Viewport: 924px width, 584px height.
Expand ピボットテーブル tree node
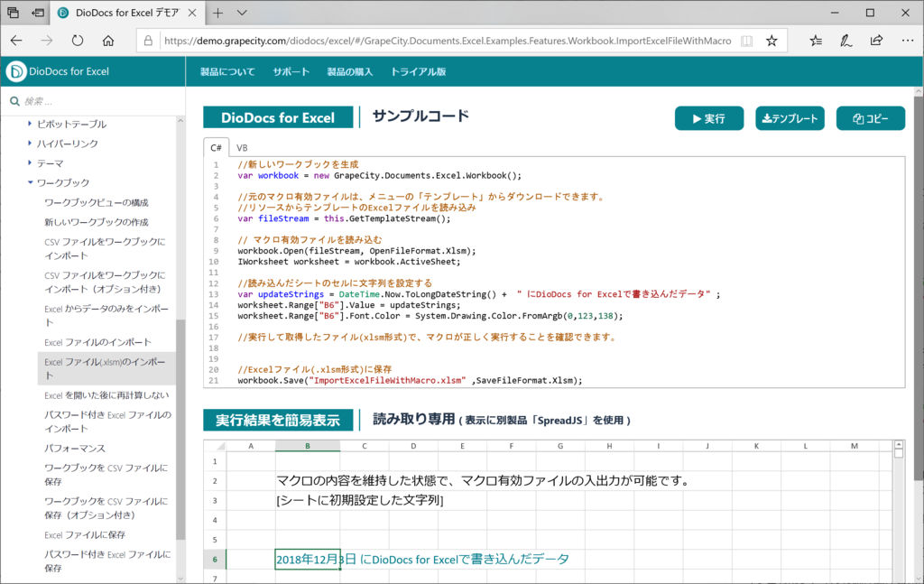pos(30,124)
